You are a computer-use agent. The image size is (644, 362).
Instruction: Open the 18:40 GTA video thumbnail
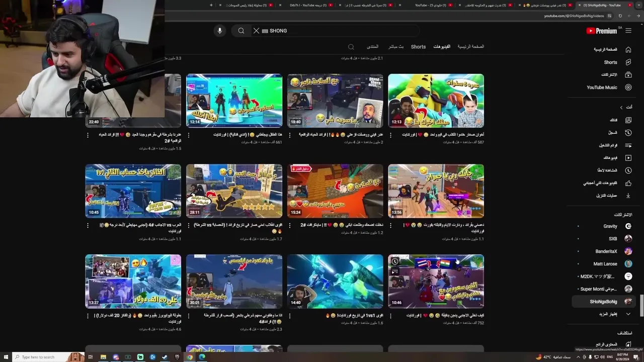[x=335, y=101]
